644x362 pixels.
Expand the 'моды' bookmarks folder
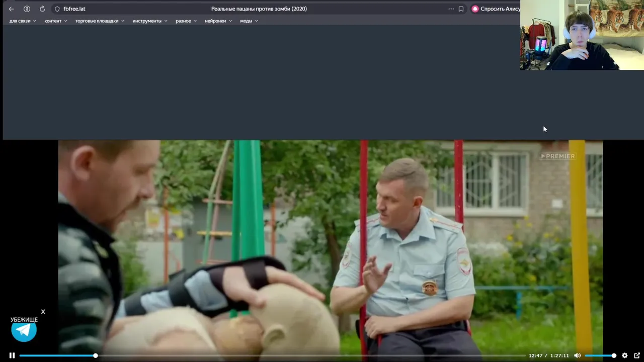click(x=249, y=21)
